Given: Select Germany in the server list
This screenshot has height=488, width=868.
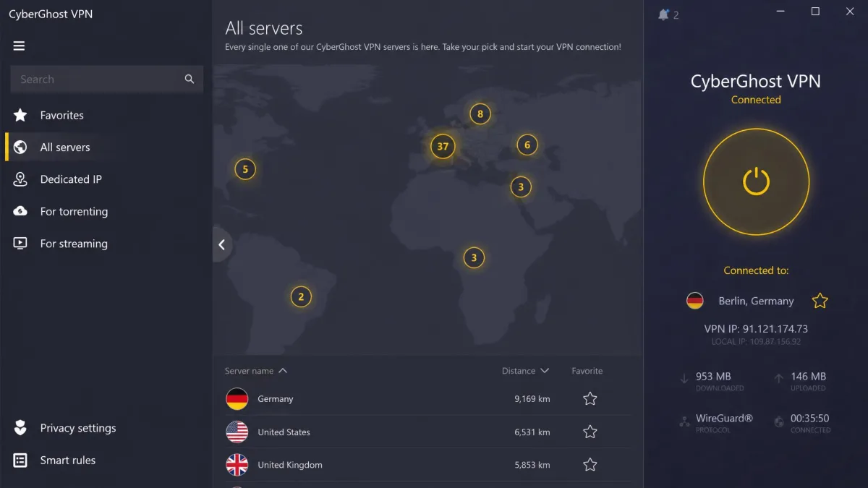Looking at the screenshot, I should (427, 398).
